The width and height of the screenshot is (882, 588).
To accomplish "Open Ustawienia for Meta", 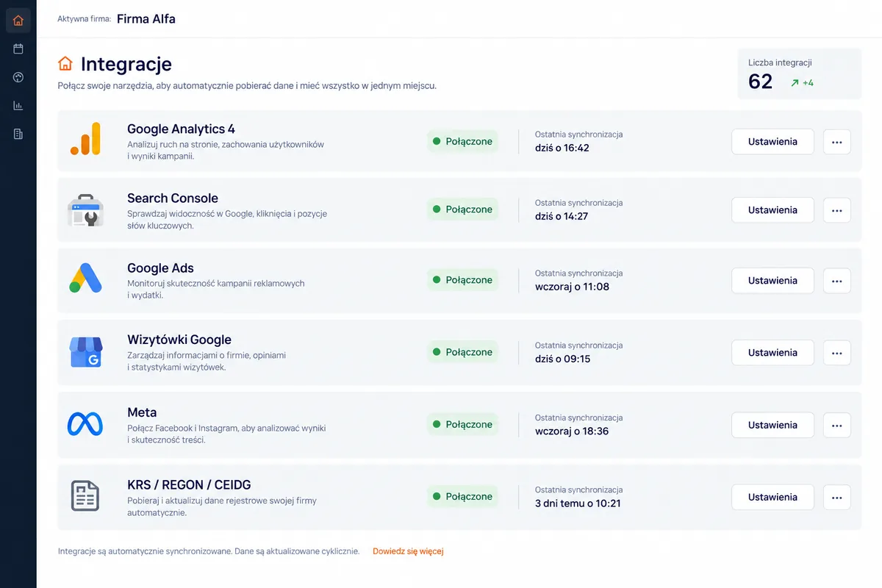I will click(x=772, y=425).
